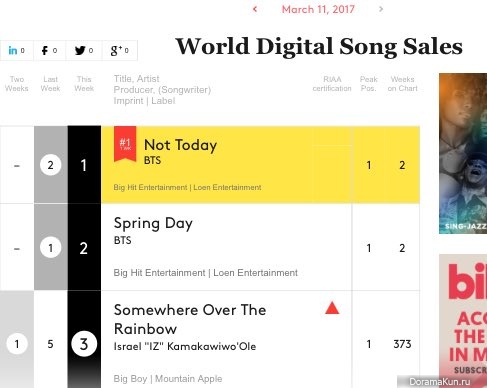
Task: Click the Sing-Jazz advertisement image
Action: click(463, 153)
